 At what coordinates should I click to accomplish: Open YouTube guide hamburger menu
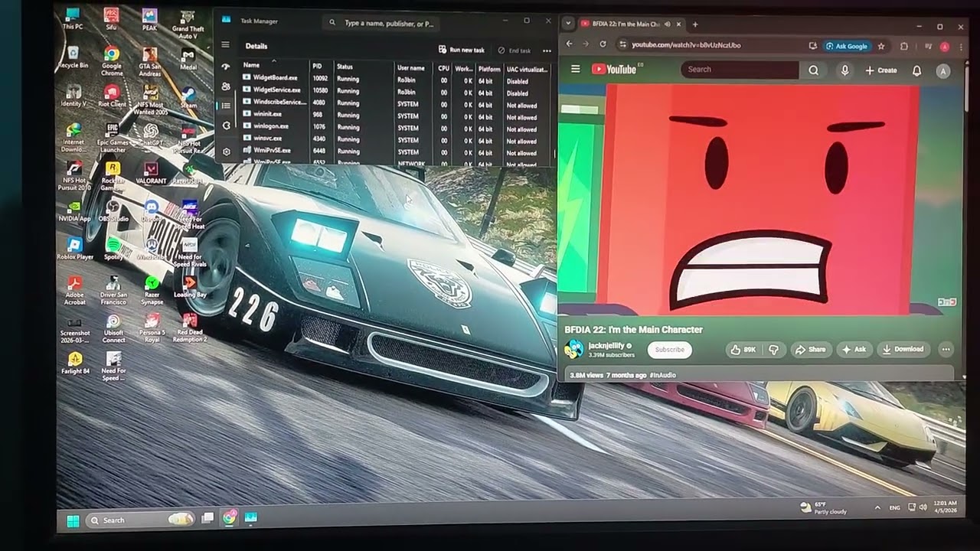(x=575, y=69)
